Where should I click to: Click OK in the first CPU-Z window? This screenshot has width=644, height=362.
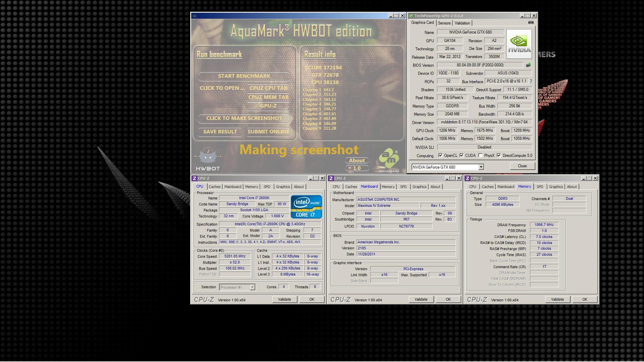pyautogui.click(x=312, y=299)
